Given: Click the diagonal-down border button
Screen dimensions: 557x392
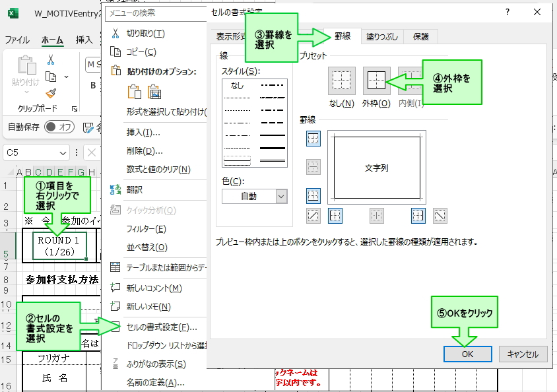Looking at the screenshot, I should [x=440, y=215].
